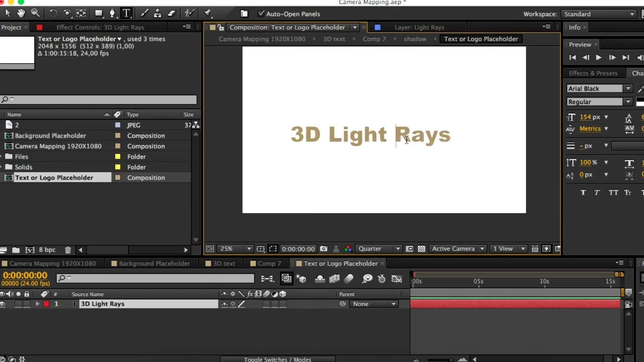Screen dimensions: 644x362
Task: Click the Pen tool in toolbar
Action: (112, 14)
